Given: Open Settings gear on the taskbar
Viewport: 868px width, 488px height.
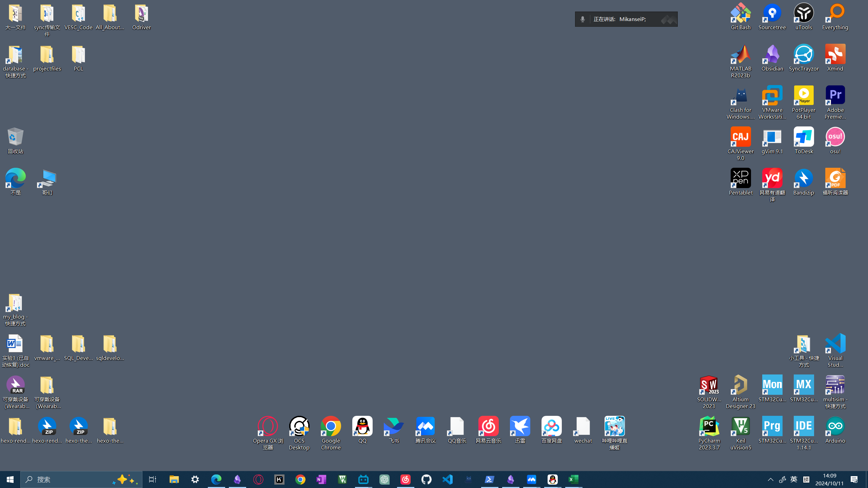Looking at the screenshot, I should 195,480.
